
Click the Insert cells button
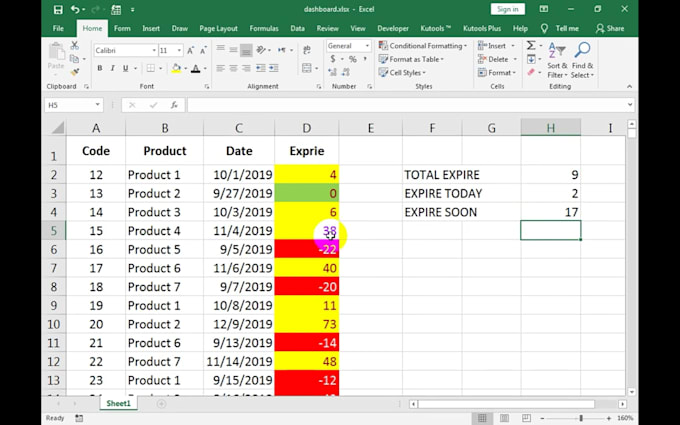click(x=497, y=46)
